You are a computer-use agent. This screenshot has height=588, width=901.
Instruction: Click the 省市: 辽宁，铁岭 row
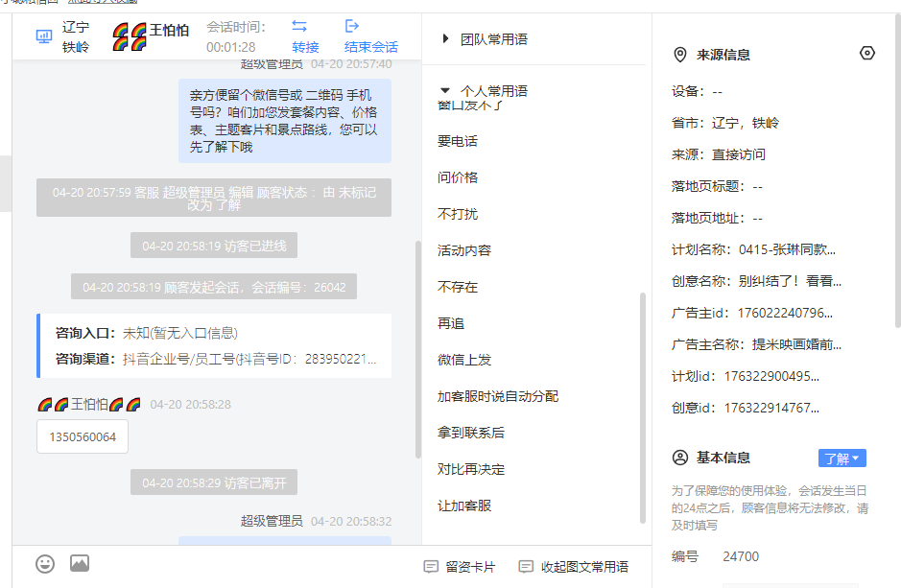tap(725, 123)
